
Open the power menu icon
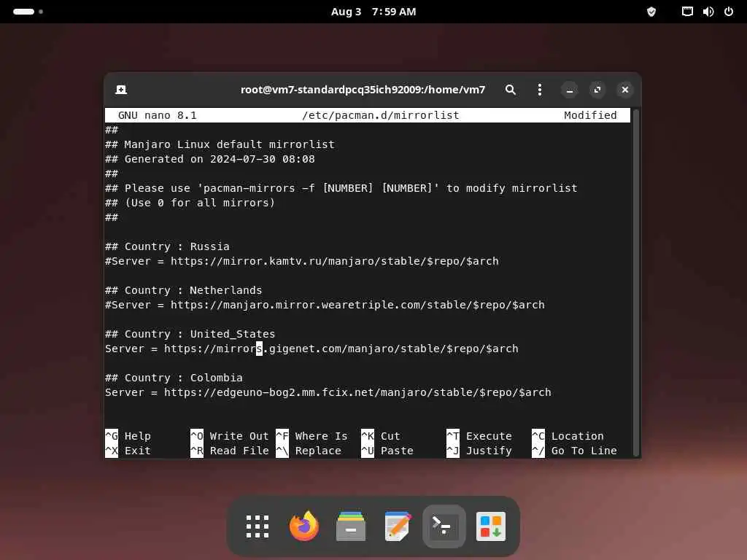[x=729, y=12]
